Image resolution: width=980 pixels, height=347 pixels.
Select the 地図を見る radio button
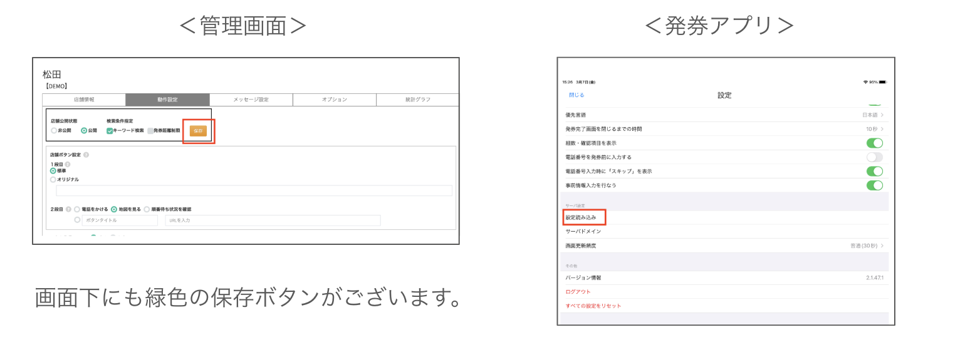(114, 209)
